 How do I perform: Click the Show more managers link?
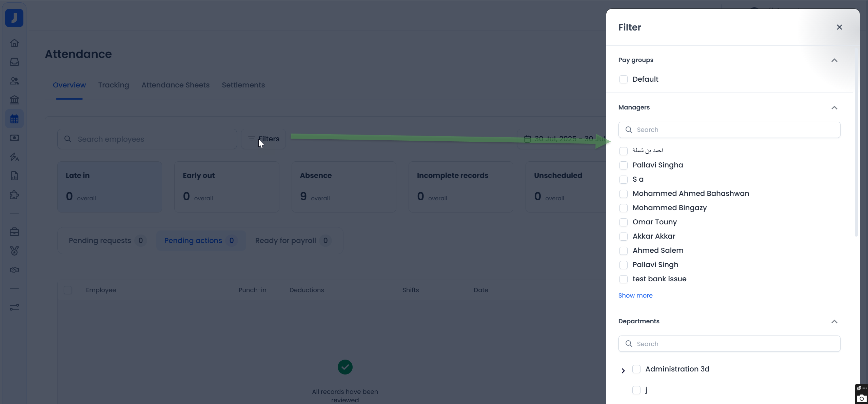[x=635, y=296]
